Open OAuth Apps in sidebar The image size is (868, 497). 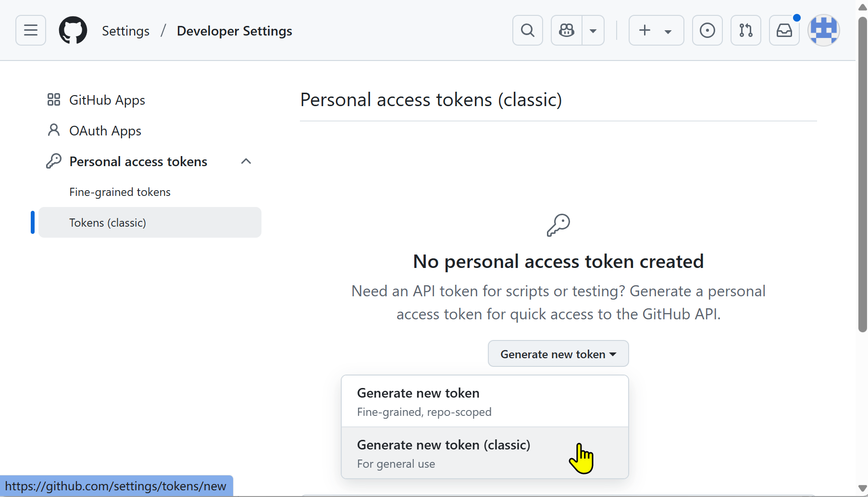click(105, 131)
